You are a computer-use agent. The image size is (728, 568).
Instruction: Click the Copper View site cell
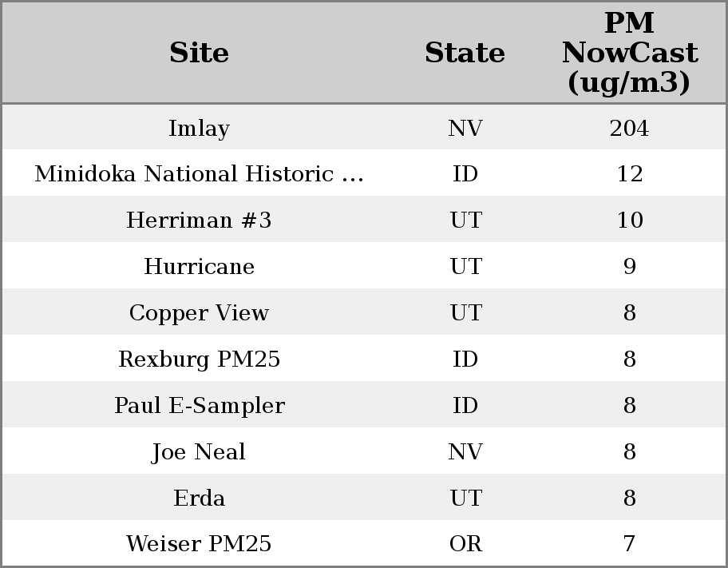coord(199,313)
